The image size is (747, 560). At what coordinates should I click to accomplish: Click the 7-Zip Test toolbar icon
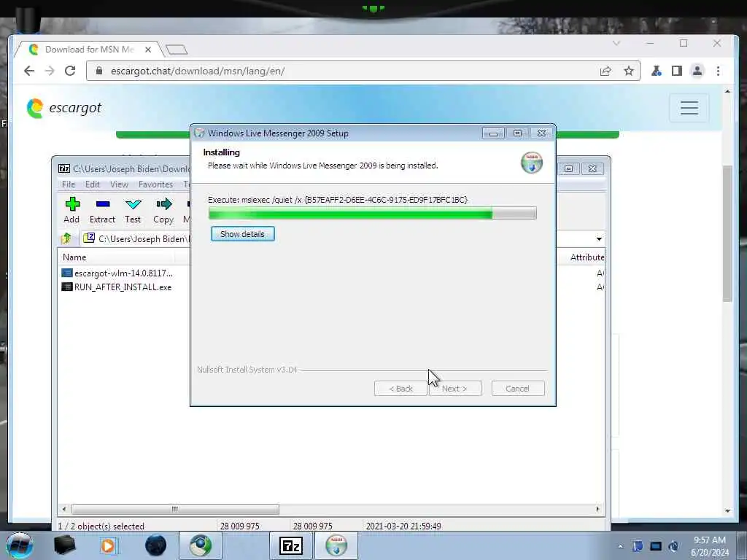click(133, 210)
